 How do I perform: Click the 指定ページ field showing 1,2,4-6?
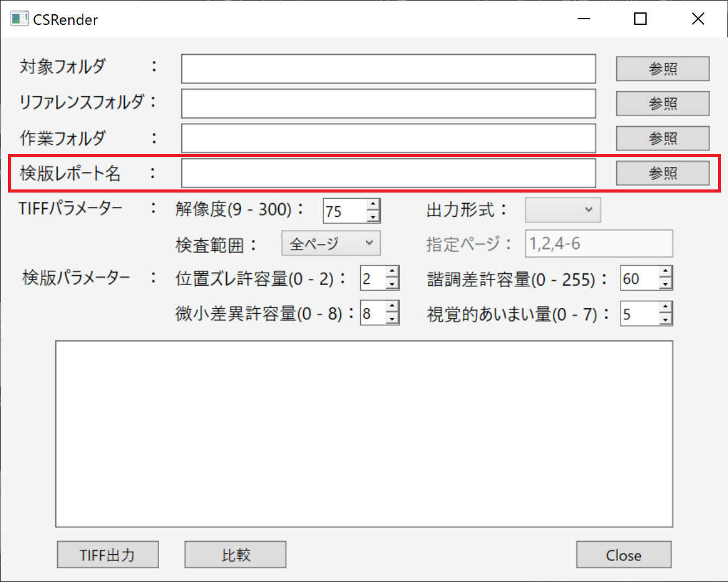[598, 243]
